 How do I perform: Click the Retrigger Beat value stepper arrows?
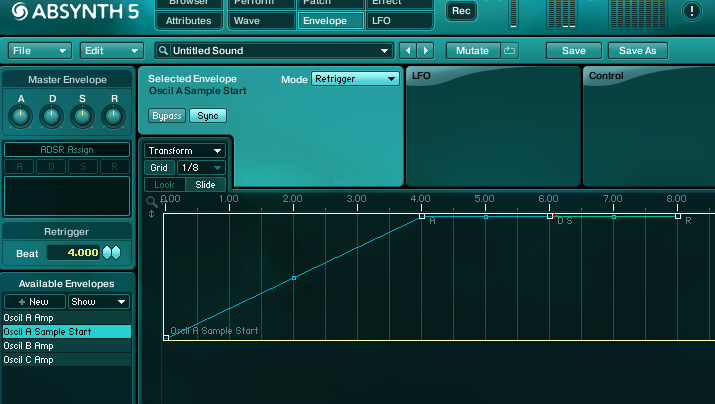112,252
